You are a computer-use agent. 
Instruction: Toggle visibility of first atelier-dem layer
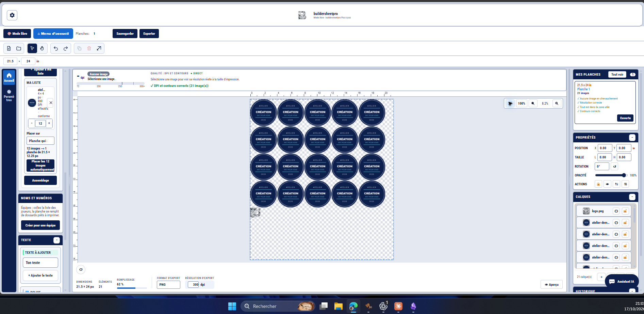click(616, 223)
